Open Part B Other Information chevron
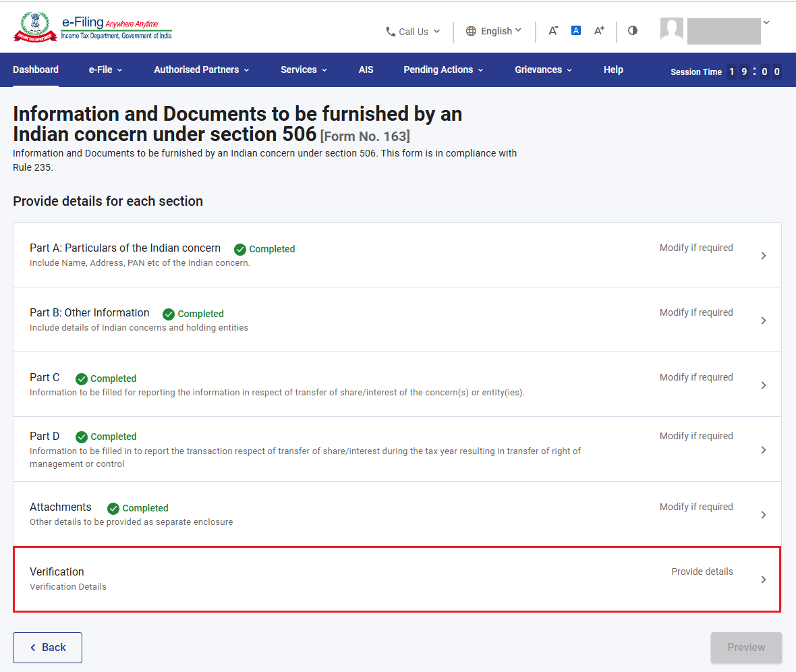796x672 pixels. pyautogui.click(x=764, y=320)
